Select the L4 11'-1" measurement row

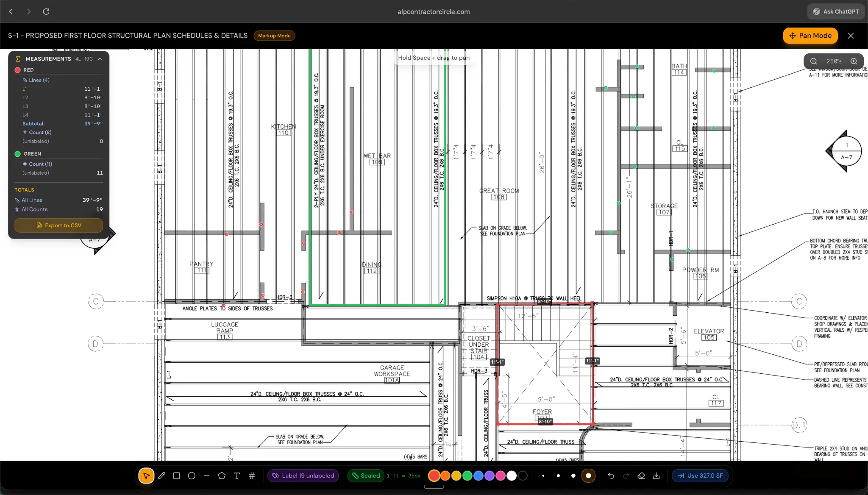[62, 115]
